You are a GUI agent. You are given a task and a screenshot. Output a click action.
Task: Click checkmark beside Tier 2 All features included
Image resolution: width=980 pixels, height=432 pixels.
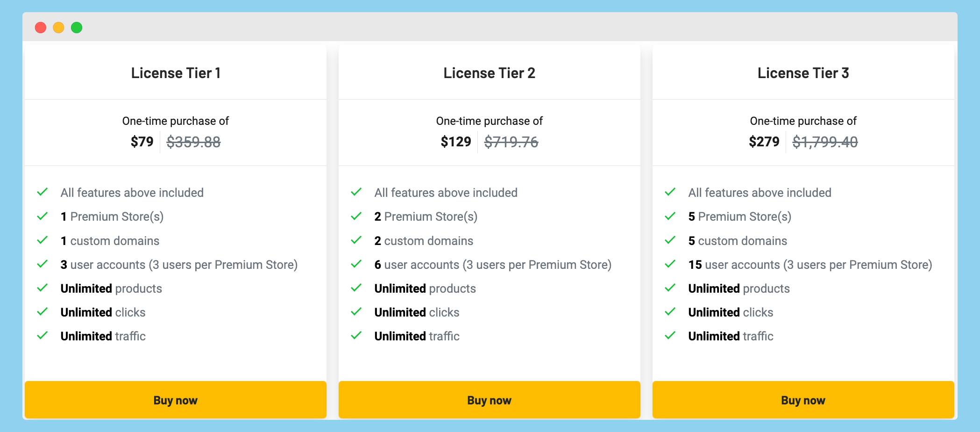click(356, 192)
